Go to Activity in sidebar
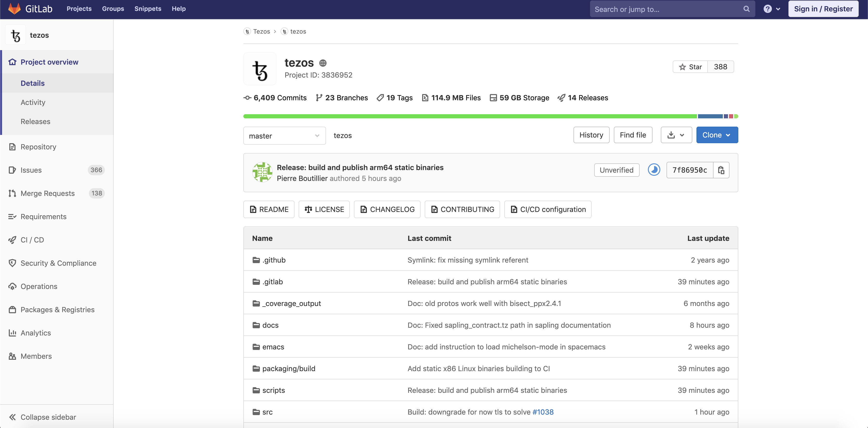 tap(33, 102)
